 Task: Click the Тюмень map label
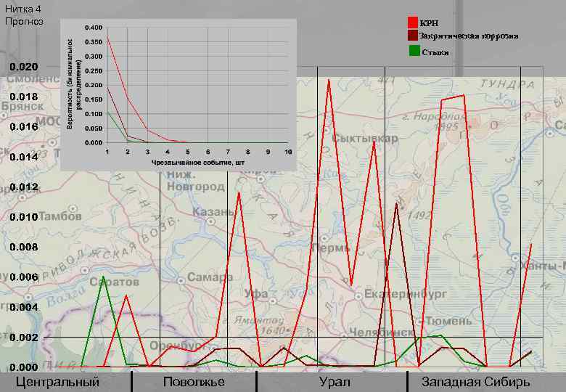448,321
